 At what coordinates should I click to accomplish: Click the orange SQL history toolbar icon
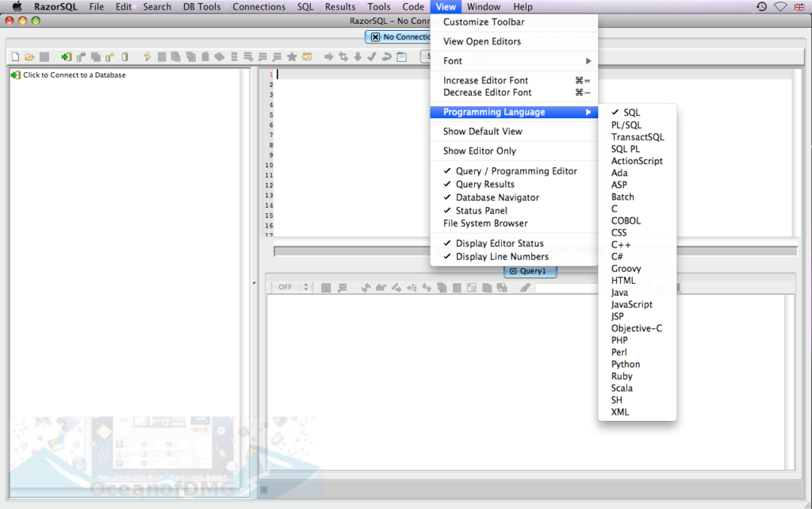[x=307, y=57]
